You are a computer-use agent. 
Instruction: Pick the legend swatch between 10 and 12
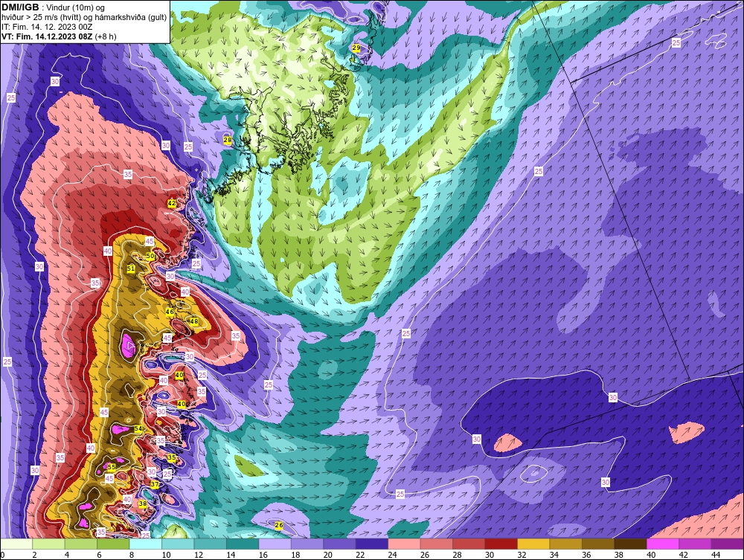tap(178, 544)
